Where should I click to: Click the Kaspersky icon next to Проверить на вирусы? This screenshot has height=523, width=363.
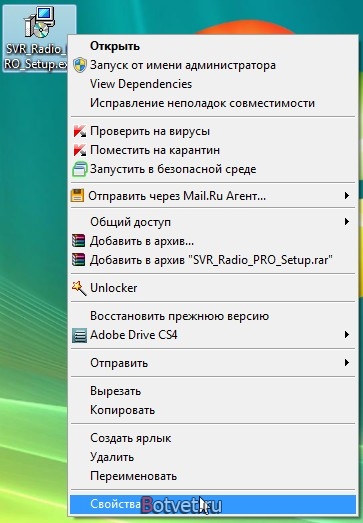[80, 131]
